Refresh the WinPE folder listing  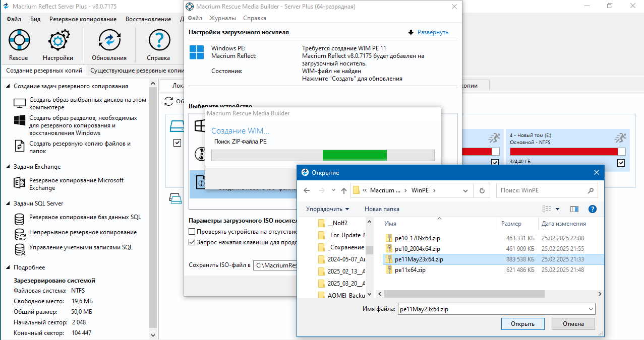tap(482, 191)
